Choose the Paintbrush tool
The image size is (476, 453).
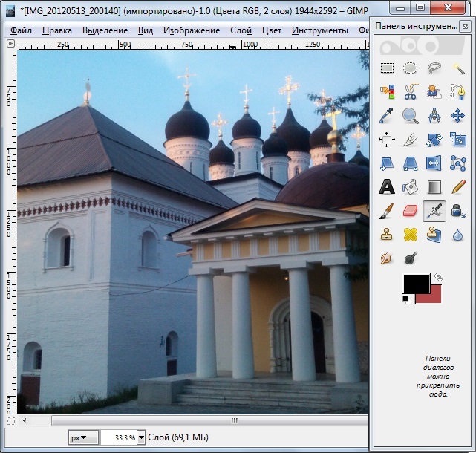click(387, 210)
